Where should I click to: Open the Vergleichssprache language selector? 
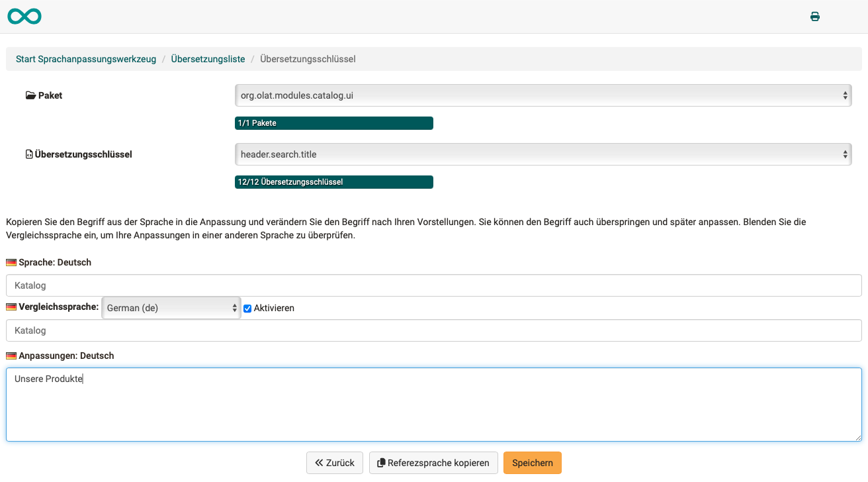[x=171, y=307]
